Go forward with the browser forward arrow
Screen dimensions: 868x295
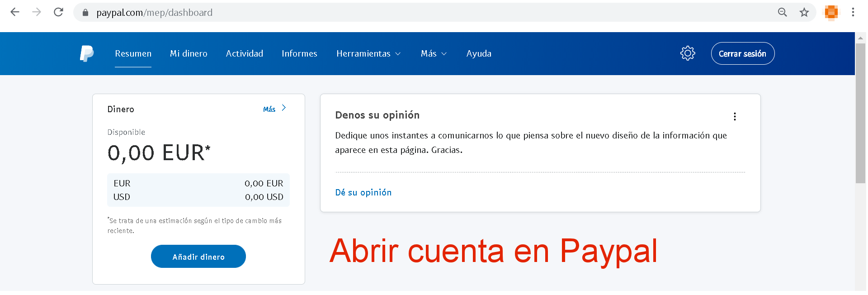point(37,12)
